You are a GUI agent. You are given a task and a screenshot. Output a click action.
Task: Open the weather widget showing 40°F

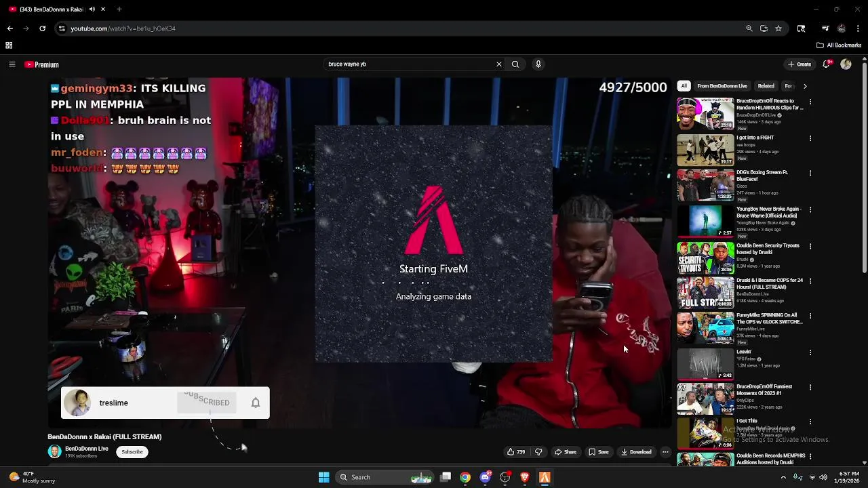32,477
